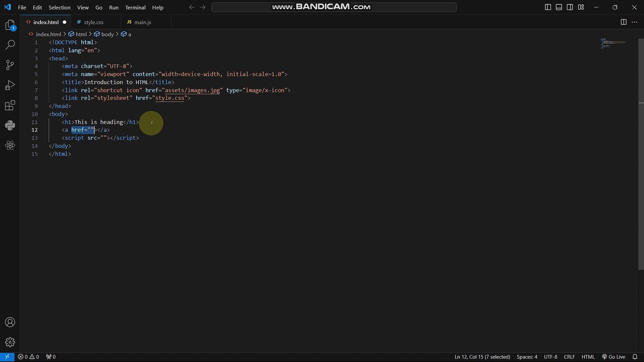Viewport: 644px width, 362px height.
Task: Open errors and warnings count in status bar
Action: 28,356
